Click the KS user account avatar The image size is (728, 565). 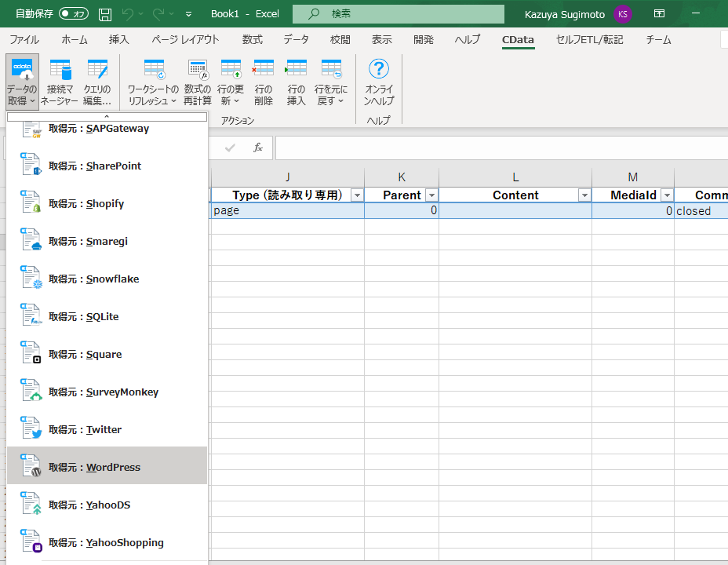coord(623,14)
